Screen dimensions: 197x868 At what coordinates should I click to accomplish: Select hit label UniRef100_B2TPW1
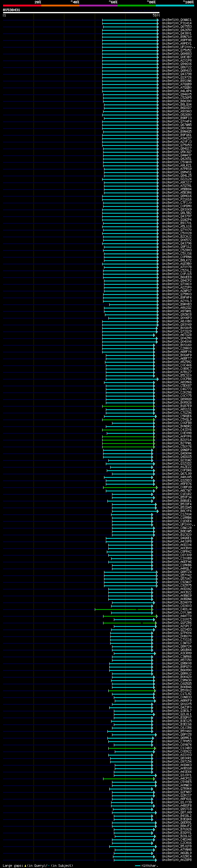[x=177, y=443]
